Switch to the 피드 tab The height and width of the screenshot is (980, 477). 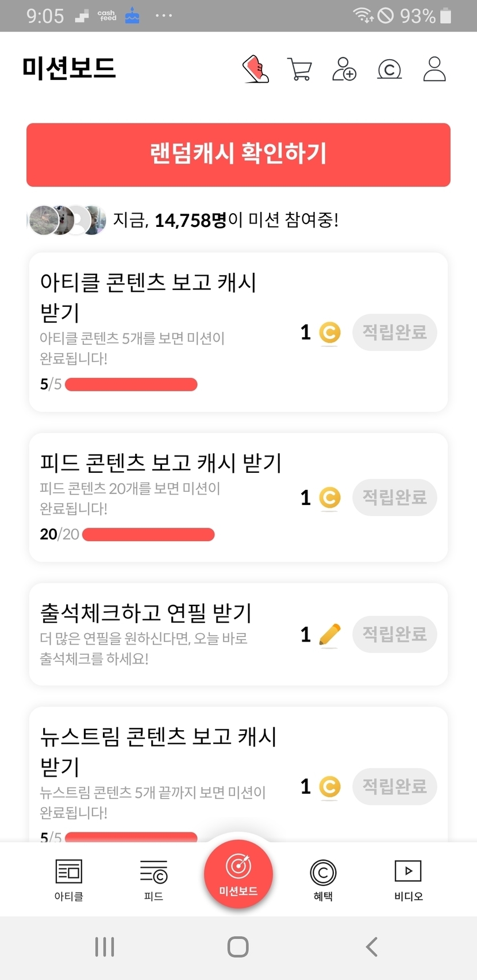click(153, 879)
